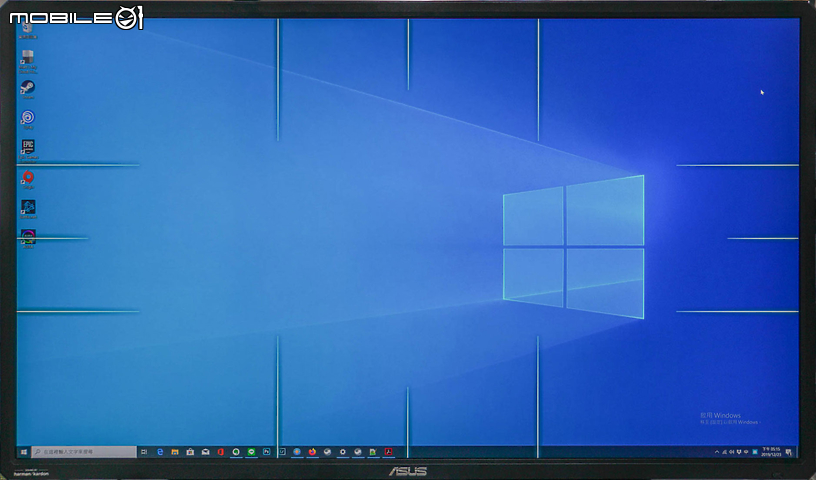Select the rainbow ring AURA shortcut
The image size is (816, 480).
[28, 239]
